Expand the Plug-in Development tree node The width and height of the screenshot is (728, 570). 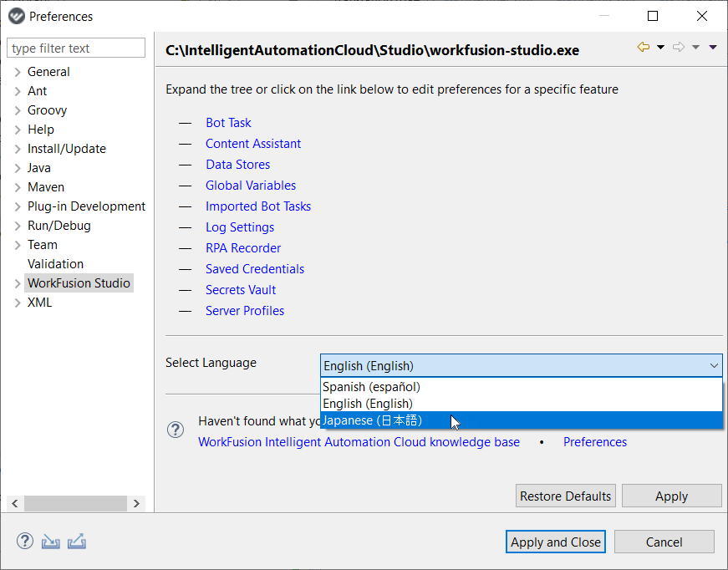[18, 206]
